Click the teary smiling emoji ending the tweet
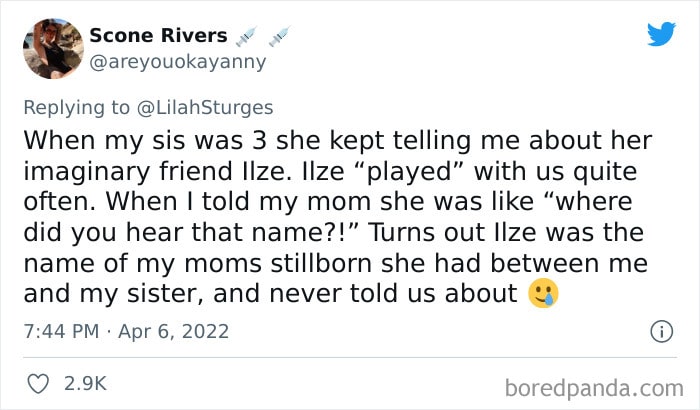The height and width of the screenshot is (410, 700). pyautogui.click(x=543, y=293)
